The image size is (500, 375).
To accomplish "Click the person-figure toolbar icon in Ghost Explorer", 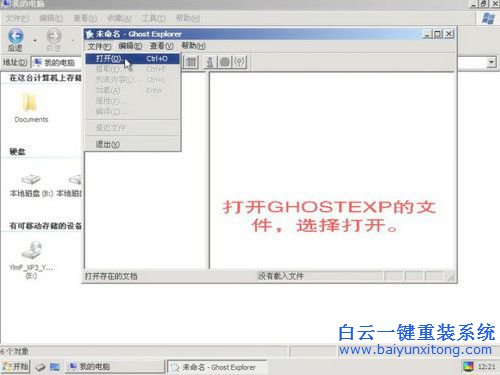I will [210, 62].
